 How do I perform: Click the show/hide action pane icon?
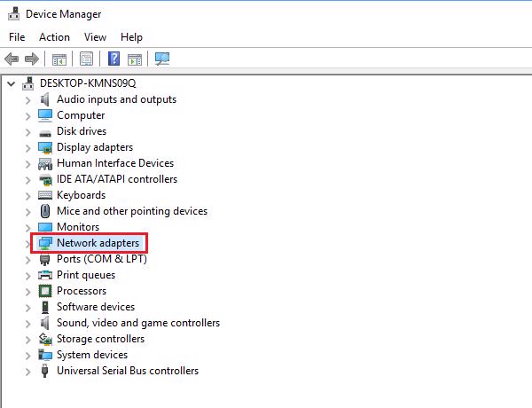pos(135,59)
